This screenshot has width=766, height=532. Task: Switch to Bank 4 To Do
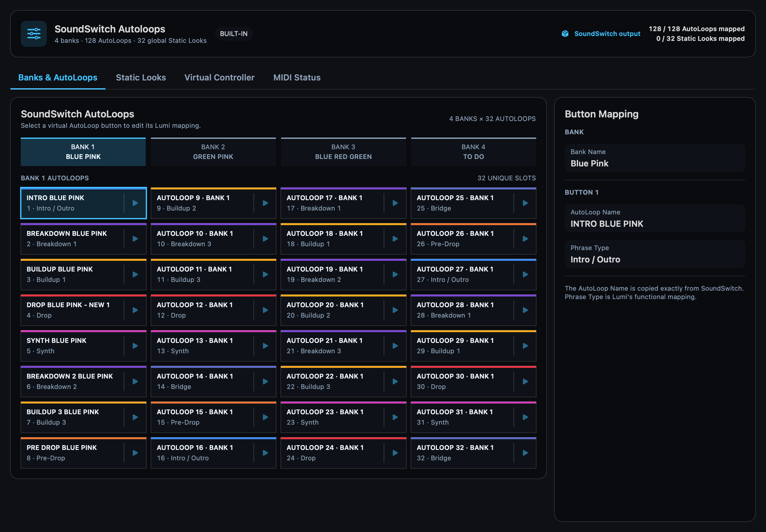(x=473, y=152)
